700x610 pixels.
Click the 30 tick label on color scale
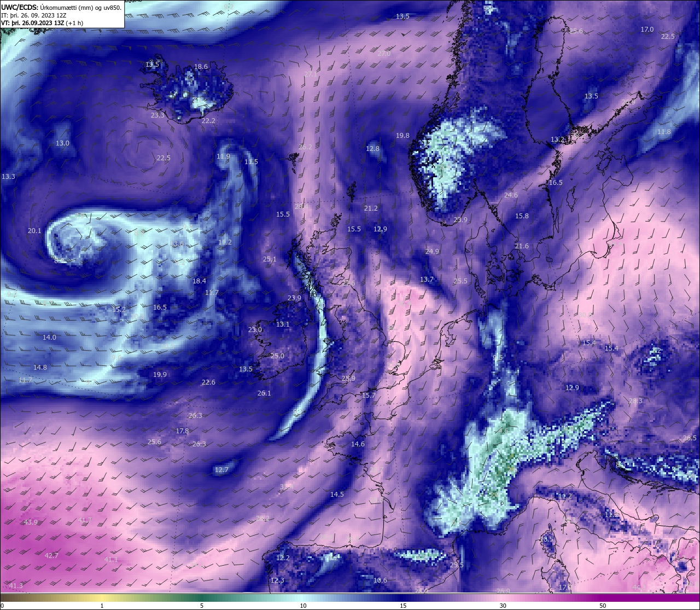[503, 606]
